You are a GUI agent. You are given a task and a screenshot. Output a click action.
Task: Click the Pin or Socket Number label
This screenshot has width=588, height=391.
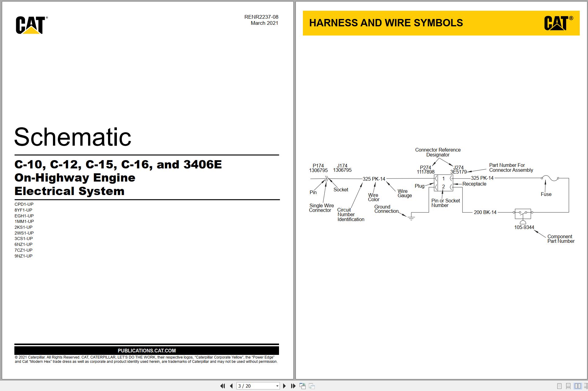tap(445, 203)
